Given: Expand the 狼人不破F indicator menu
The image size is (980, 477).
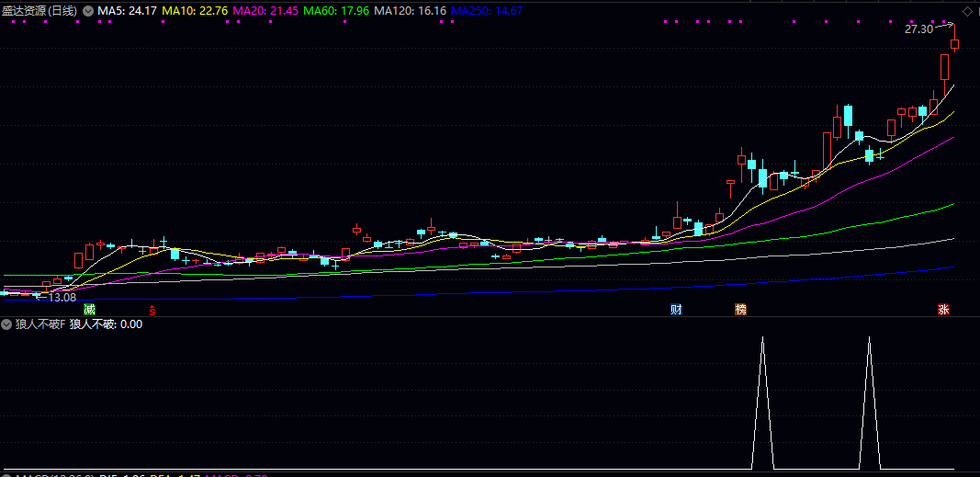Looking at the screenshot, I should (x=7, y=324).
